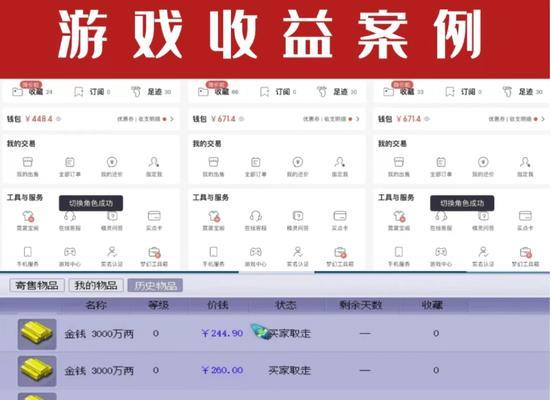Open the card icon in leftmost 工具与服务 row
Viewport: 551px width, 400px height.
pyautogui.click(x=154, y=215)
